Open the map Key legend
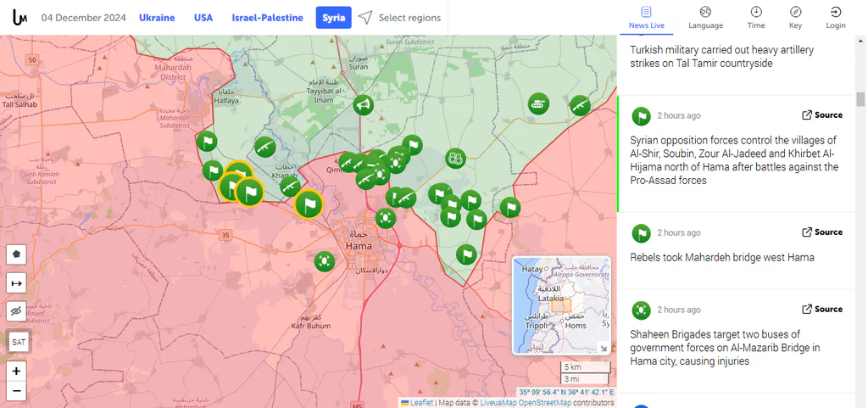 [x=795, y=18]
